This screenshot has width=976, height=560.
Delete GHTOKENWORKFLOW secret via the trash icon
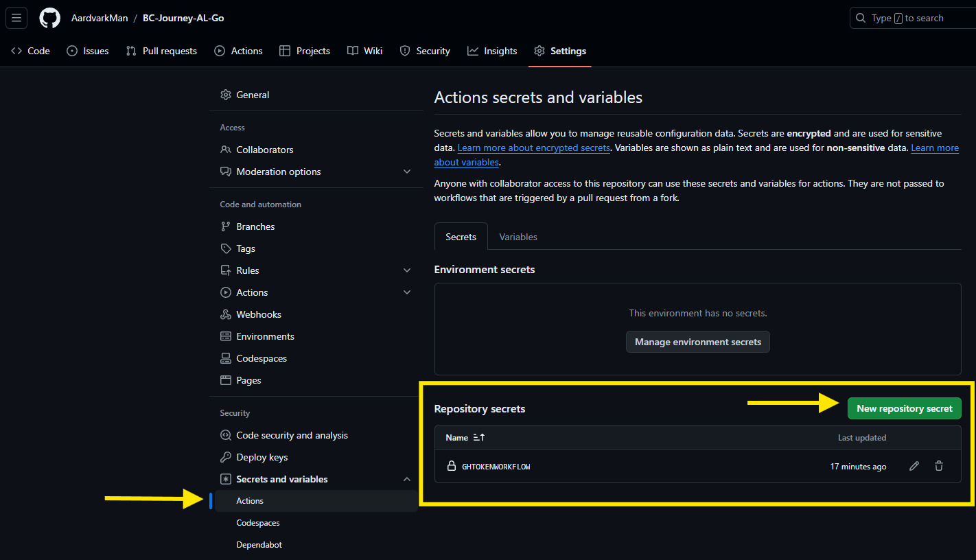[938, 466]
